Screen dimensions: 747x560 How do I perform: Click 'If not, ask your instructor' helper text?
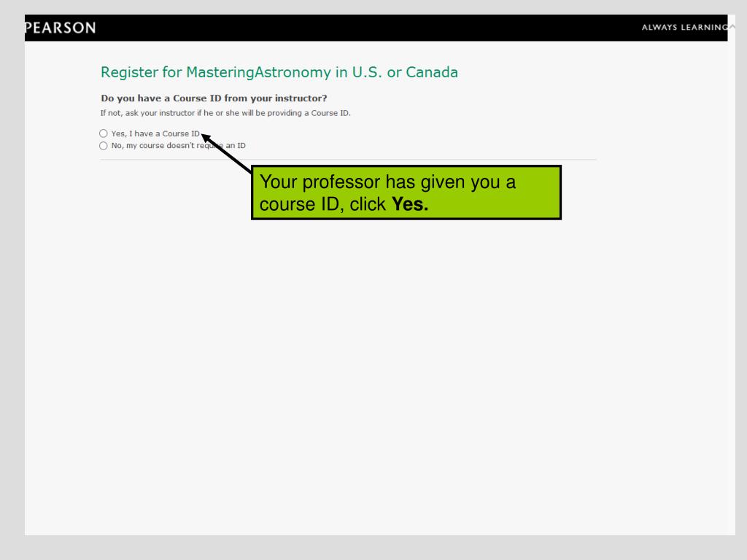pos(225,113)
